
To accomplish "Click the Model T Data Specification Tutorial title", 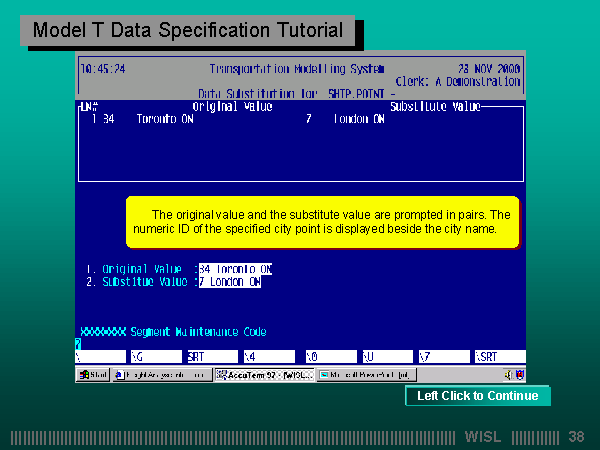I will tap(188, 31).
